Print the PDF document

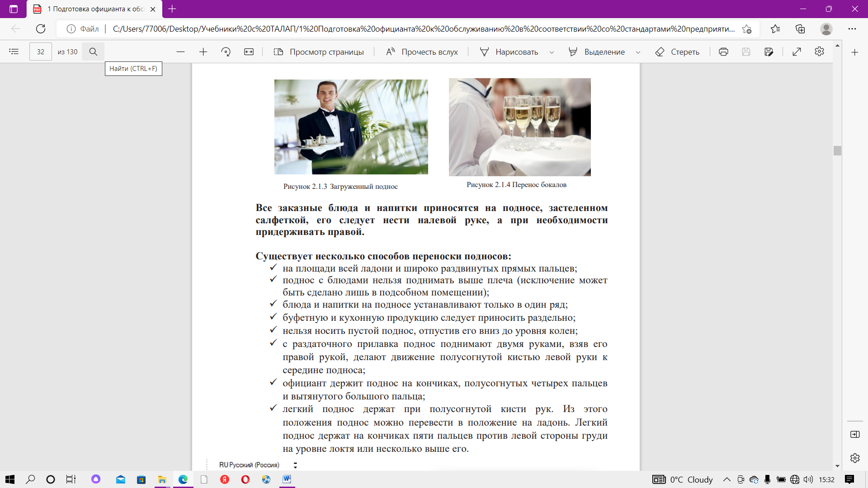723,52
